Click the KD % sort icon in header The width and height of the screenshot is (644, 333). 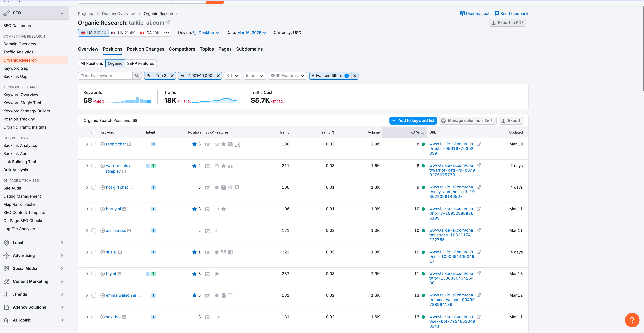[423, 132]
